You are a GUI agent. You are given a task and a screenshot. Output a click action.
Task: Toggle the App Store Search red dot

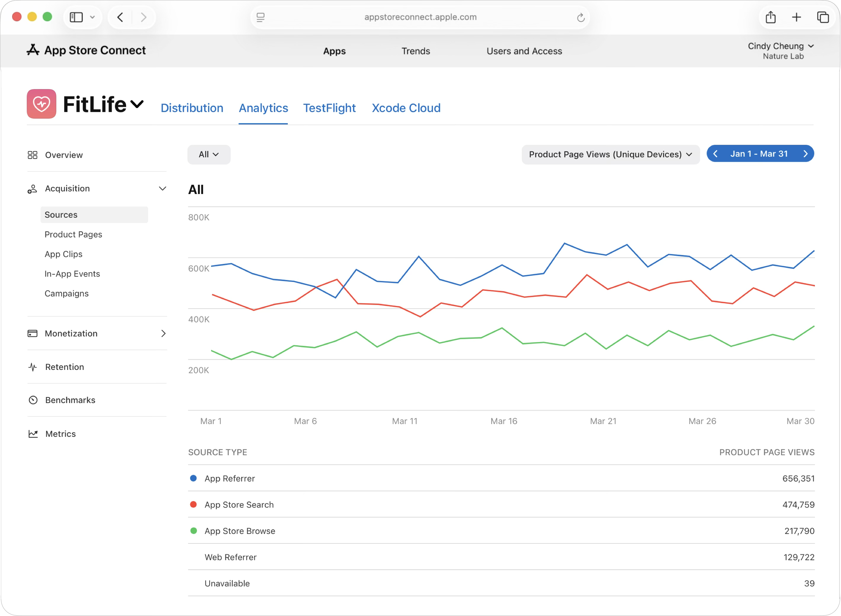coord(193,505)
